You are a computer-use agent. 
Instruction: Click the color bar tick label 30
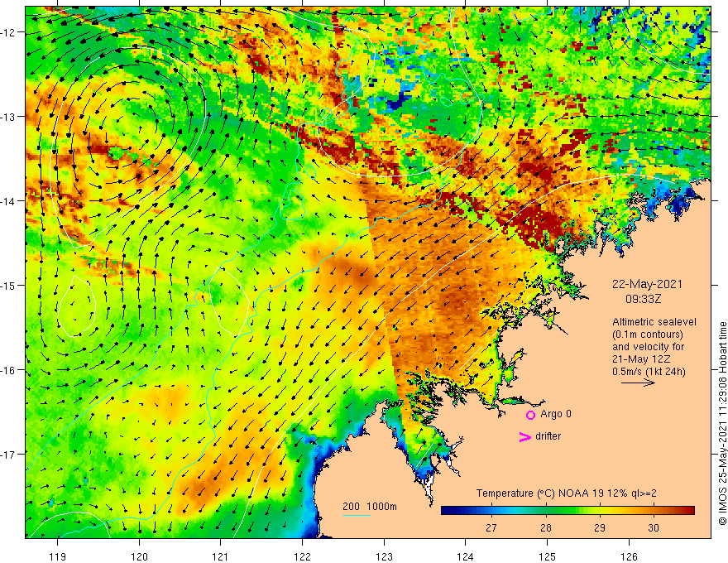click(654, 527)
